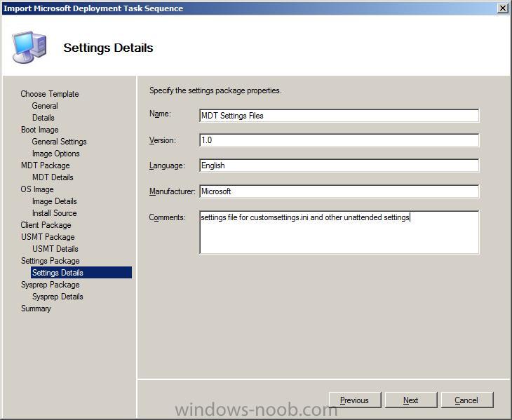This screenshot has width=512, height=420.
Task: Jump to the Summary step
Action: pyautogui.click(x=36, y=309)
